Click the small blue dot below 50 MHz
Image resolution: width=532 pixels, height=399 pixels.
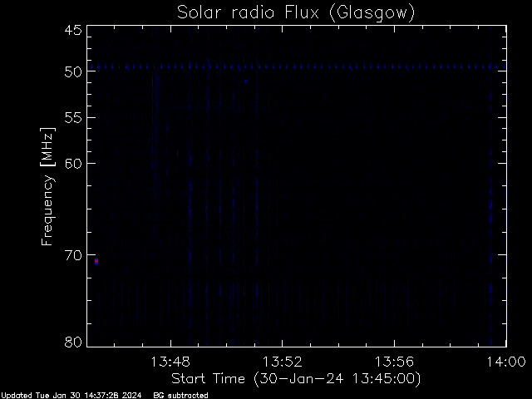[x=246, y=81]
